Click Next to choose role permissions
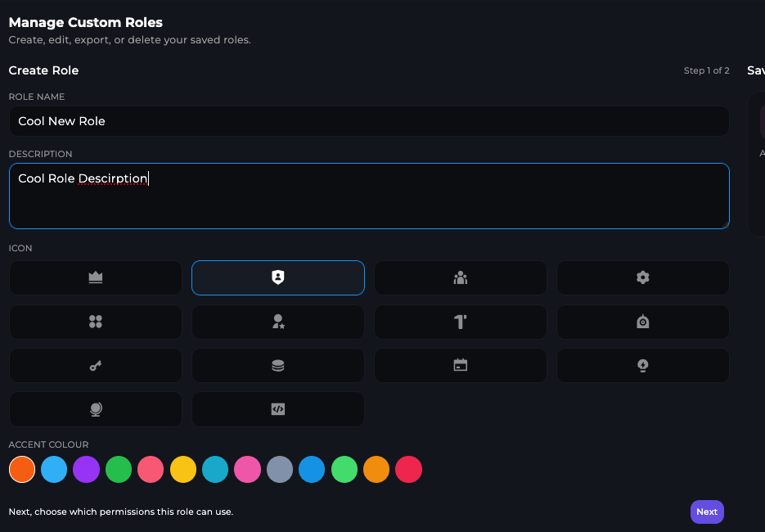 tap(707, 512)
